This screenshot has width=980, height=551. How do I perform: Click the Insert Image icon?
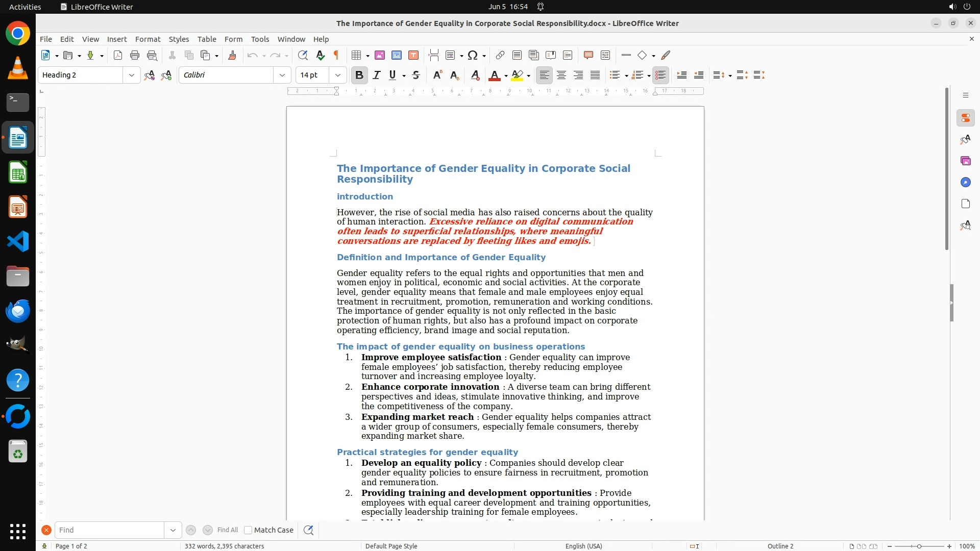pyautogui.click(x=380, y=55)
